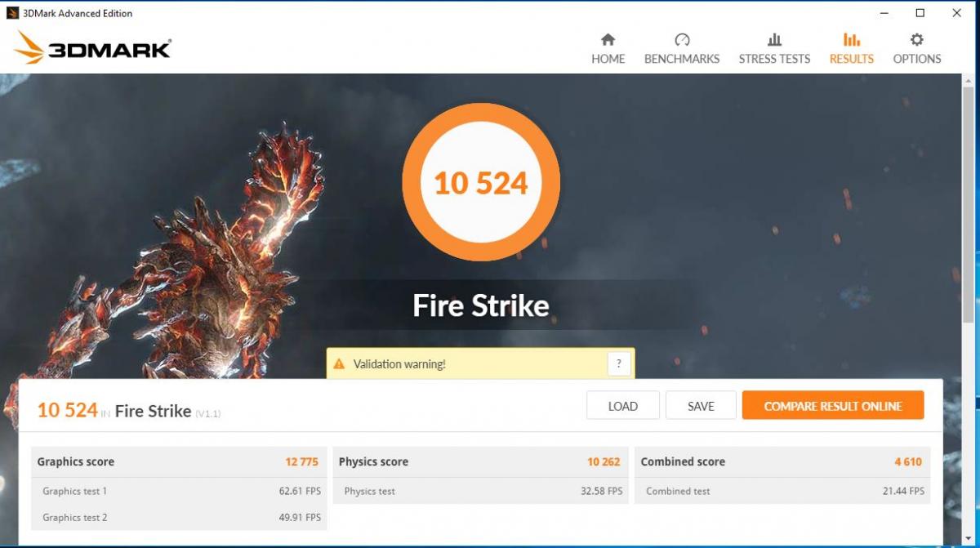Open the OPTIONS tab

click(916, 49)
